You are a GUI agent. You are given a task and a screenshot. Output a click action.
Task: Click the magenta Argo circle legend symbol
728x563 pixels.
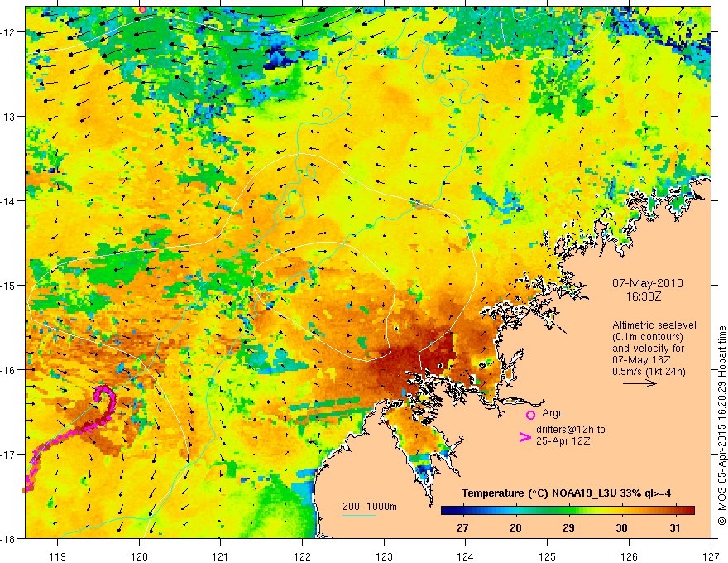[530, 415]
